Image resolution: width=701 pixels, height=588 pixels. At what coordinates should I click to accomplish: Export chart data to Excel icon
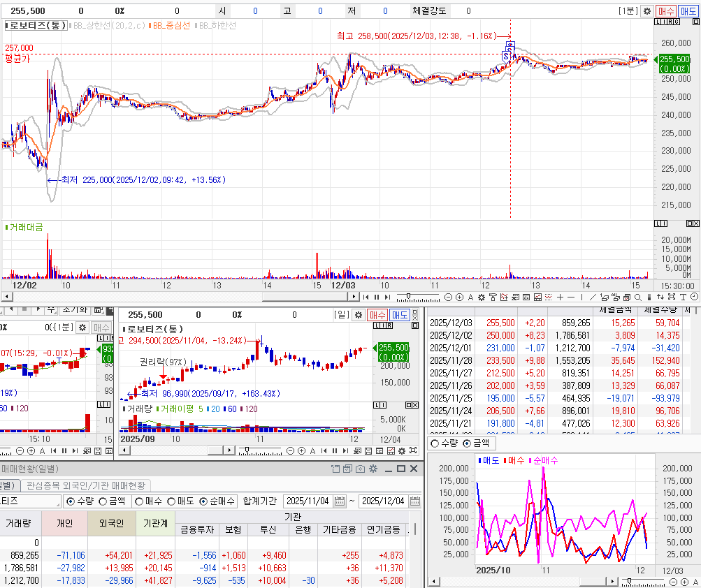tap(515, 297)
